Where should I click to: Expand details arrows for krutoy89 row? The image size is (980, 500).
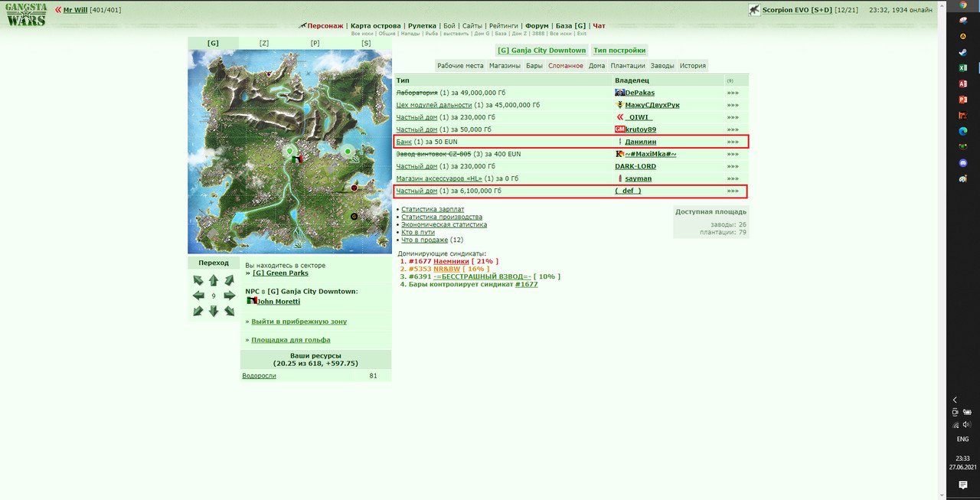733,129
